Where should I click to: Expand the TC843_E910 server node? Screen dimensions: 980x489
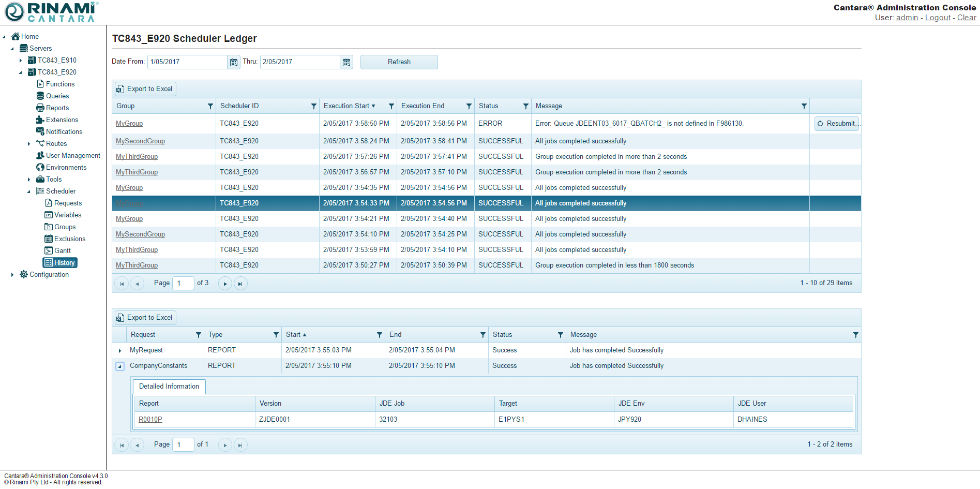(x=21, y=61)
